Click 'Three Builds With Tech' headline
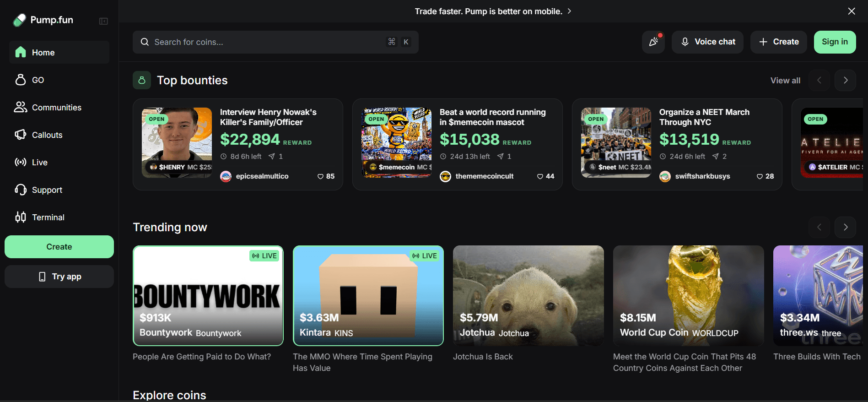The height and width of the screenshot is (402, 868). (817, 357)
